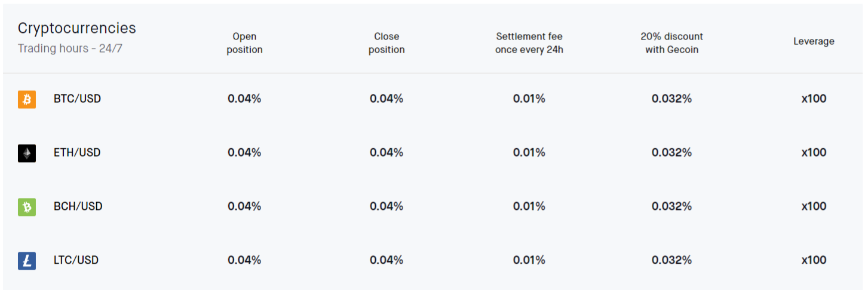Click the 20% discount with Gecoin header
Image resolution: width=868 pixels, height=290 pixels.
[x=672, y=43]
